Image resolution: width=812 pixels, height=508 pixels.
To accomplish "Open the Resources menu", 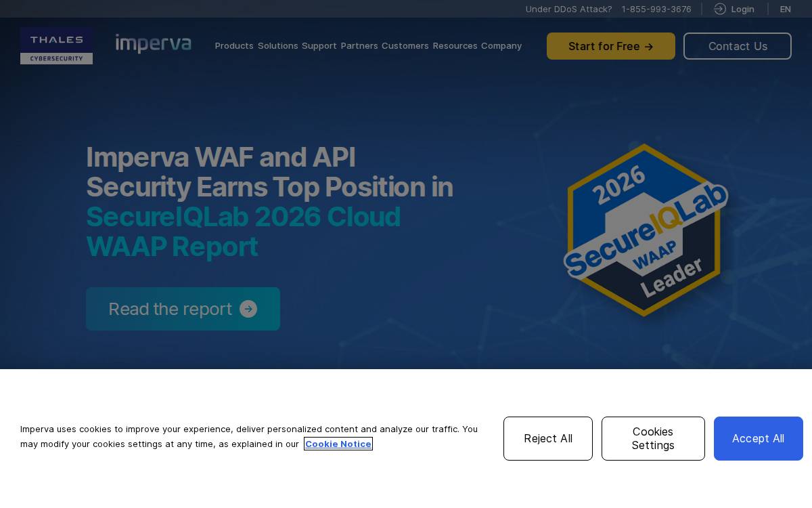I will [455, 46].
